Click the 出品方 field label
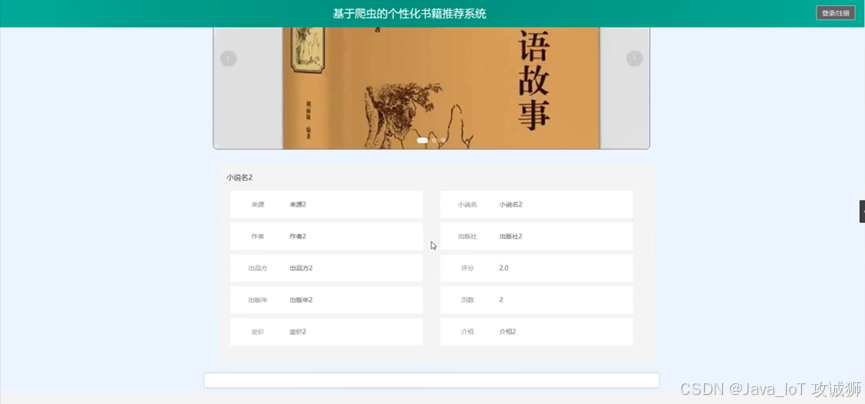Screen dimensions: 865x404 [258, 268]
